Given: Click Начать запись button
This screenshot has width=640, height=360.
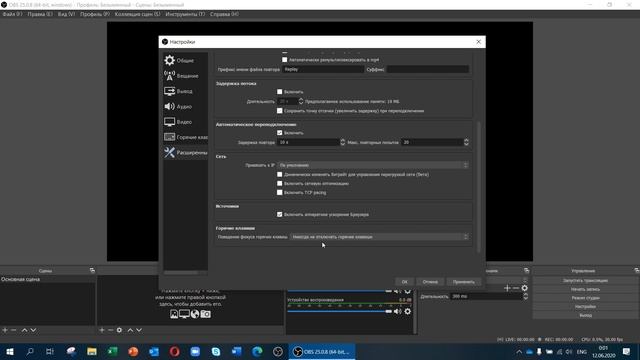Looking at the screenshot, I should coord(585,289).
